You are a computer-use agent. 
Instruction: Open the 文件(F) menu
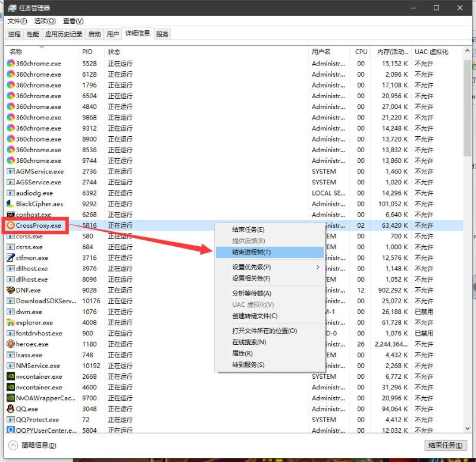[x=17, y=21]
